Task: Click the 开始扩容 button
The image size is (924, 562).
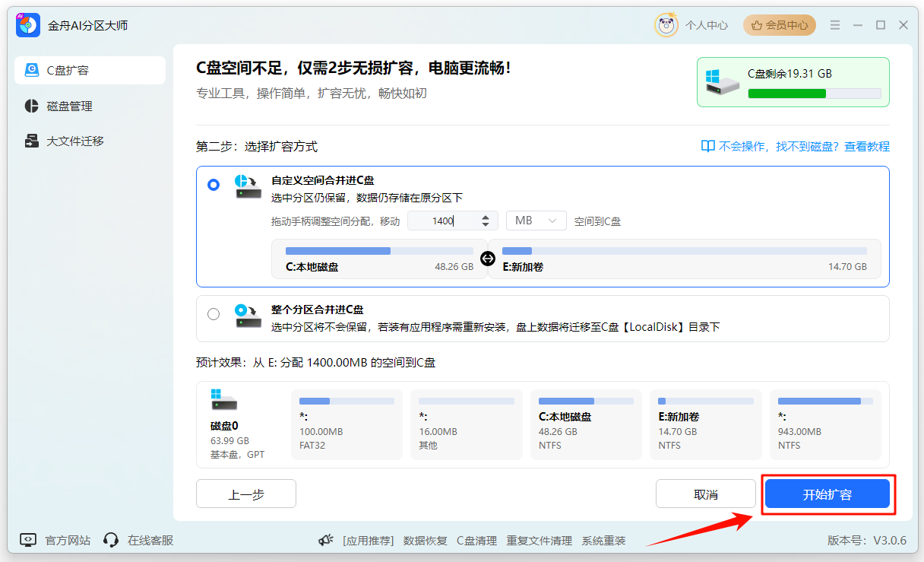Action: (x=827, y=494)
